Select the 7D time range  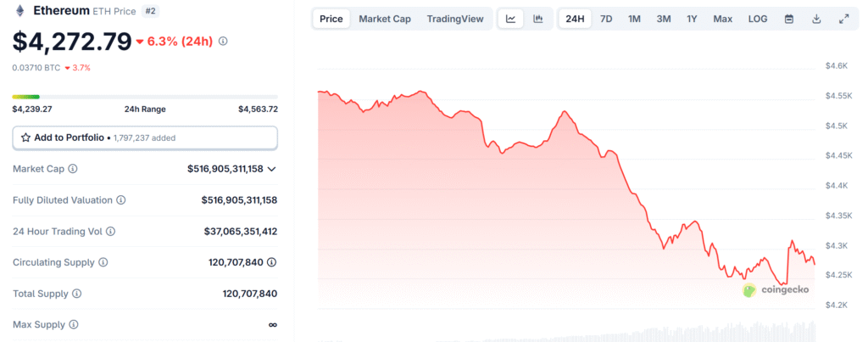coord(606,19)
